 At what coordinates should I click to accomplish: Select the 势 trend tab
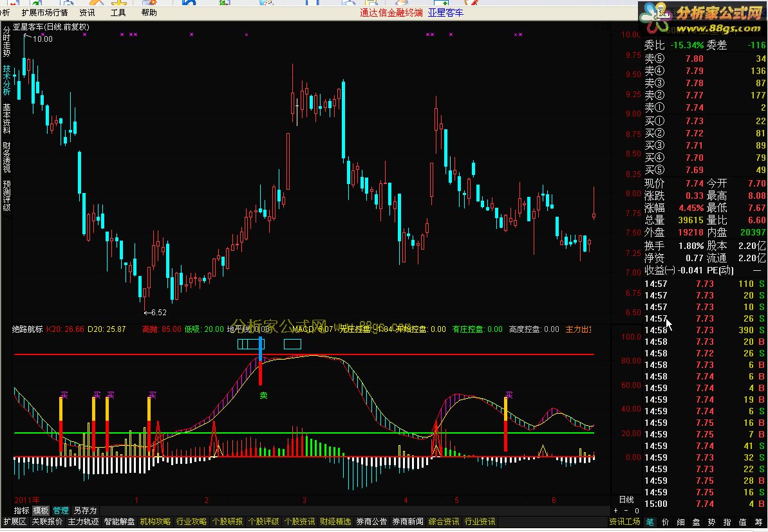tap(711, 522)
